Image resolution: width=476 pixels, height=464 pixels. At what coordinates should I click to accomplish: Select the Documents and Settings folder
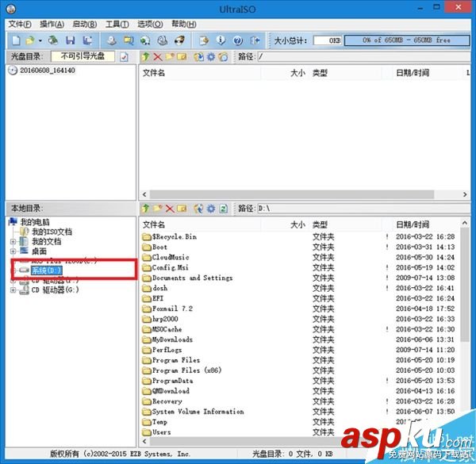(193, 278)
